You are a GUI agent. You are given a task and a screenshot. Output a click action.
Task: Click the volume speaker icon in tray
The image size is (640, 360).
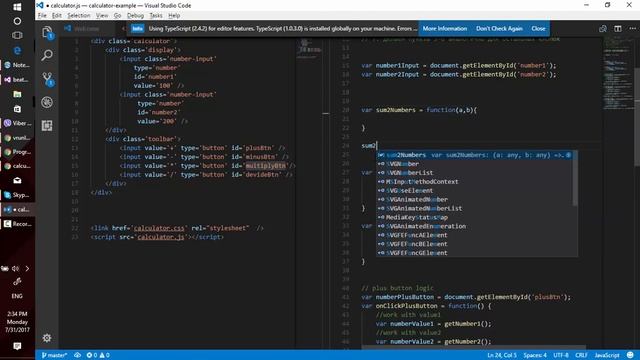[16, 269]
